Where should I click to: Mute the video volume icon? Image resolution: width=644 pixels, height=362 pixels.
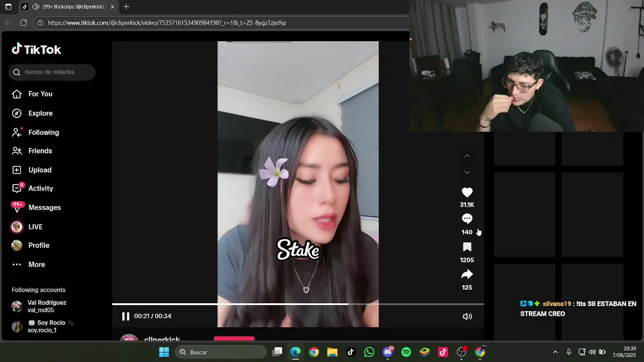pos(467,316)
